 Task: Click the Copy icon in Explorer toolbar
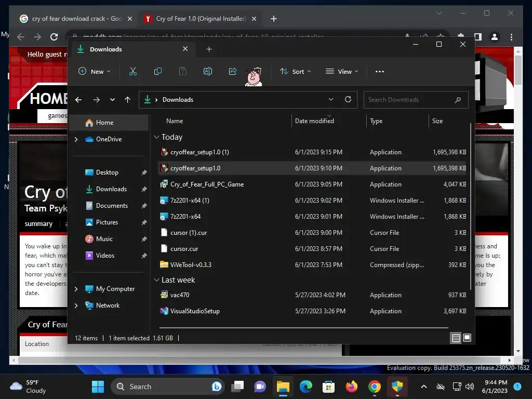(x=158, y=71)
